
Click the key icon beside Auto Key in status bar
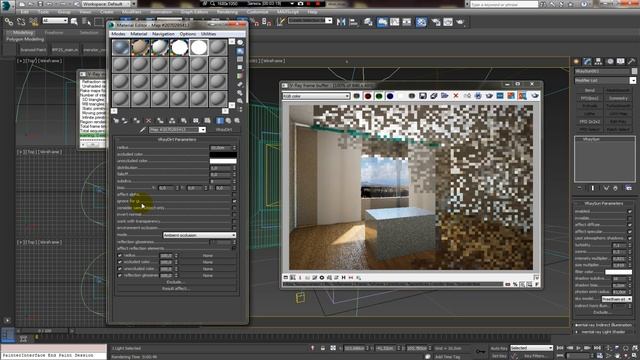(480, 351)
